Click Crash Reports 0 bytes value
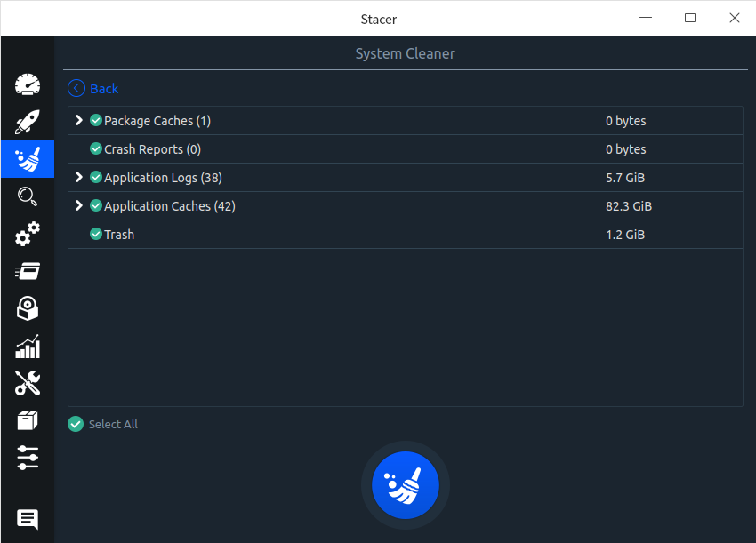This screenshot has width=756, height=543. point(626,149)
